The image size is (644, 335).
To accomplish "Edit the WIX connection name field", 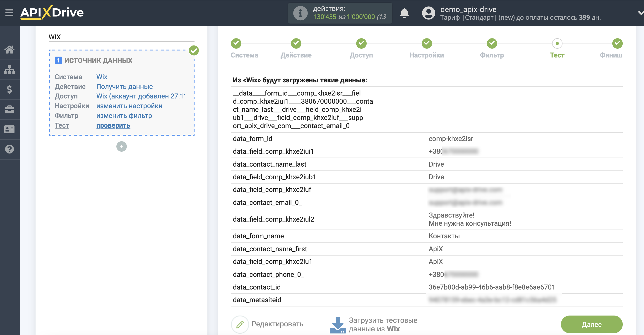I will 122,37.
